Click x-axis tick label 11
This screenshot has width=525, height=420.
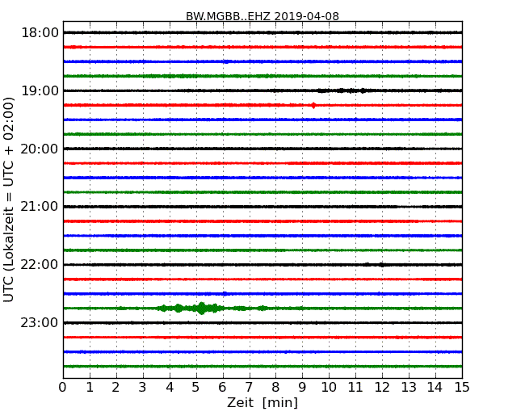tap(355, 387)
